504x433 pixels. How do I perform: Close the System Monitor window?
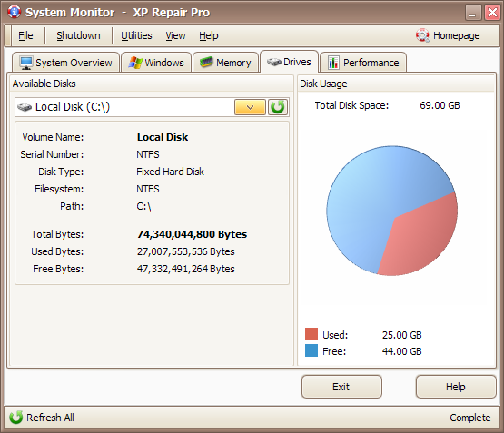click(x=492, y=12)
